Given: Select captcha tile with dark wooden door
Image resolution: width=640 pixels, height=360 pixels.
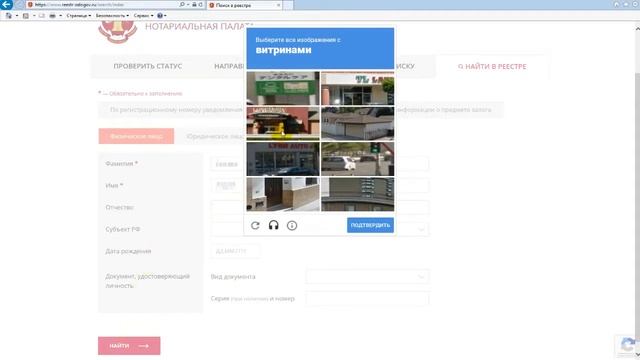Looking at the screenshot, I should click(283, 194).
